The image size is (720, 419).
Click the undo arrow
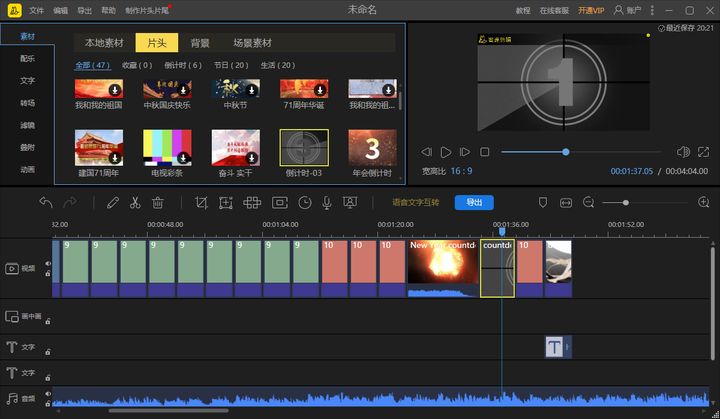point(45,203)
